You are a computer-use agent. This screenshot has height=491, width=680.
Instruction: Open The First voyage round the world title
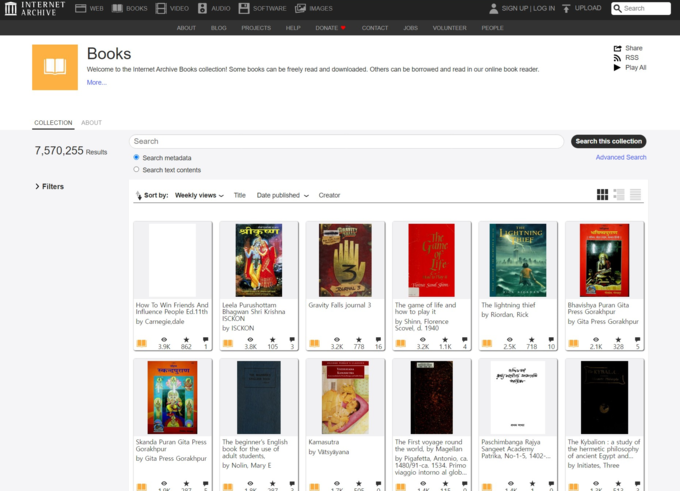(428, 445)
